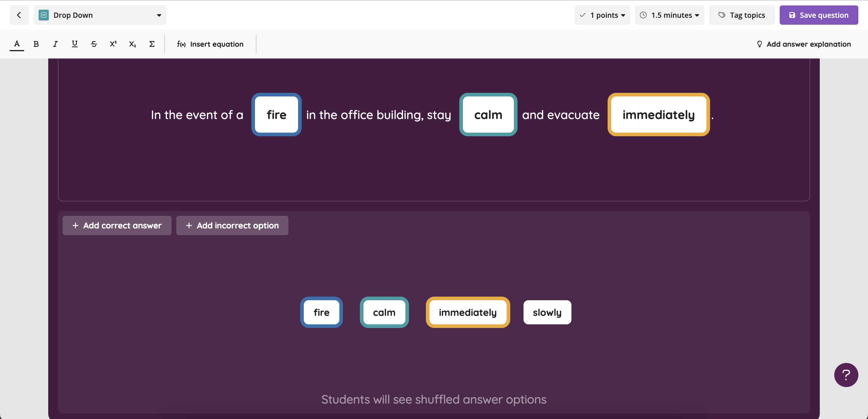Expand the time estimate dropdown

(670, 15)
